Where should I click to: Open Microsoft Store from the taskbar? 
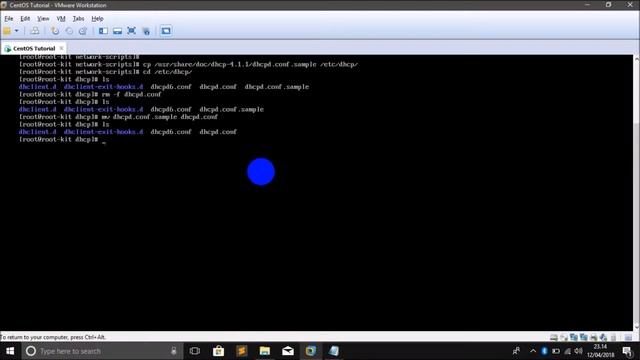(x=218, y=351)
